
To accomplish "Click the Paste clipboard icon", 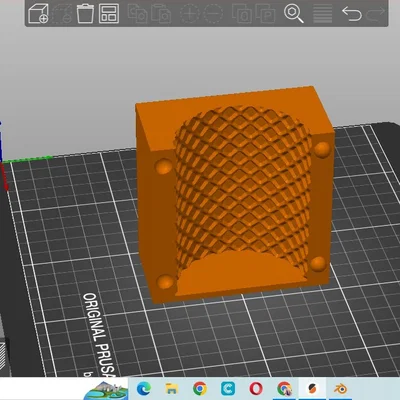I will (161, 13).
